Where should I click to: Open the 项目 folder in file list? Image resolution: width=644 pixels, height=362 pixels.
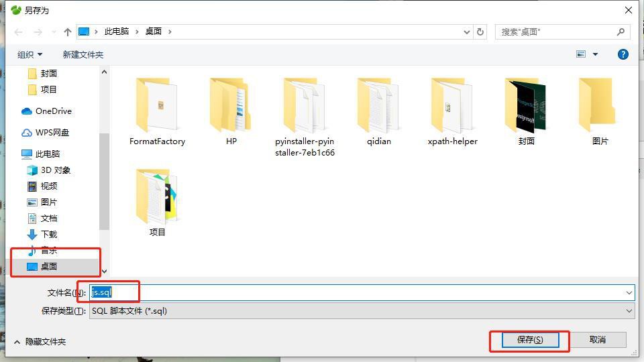[157, 202]
